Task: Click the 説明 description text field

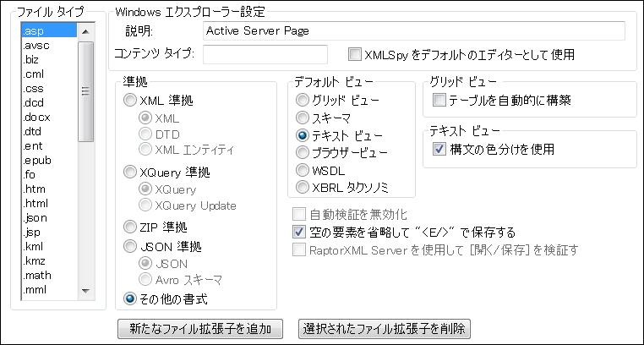Action: pos(414,31)
